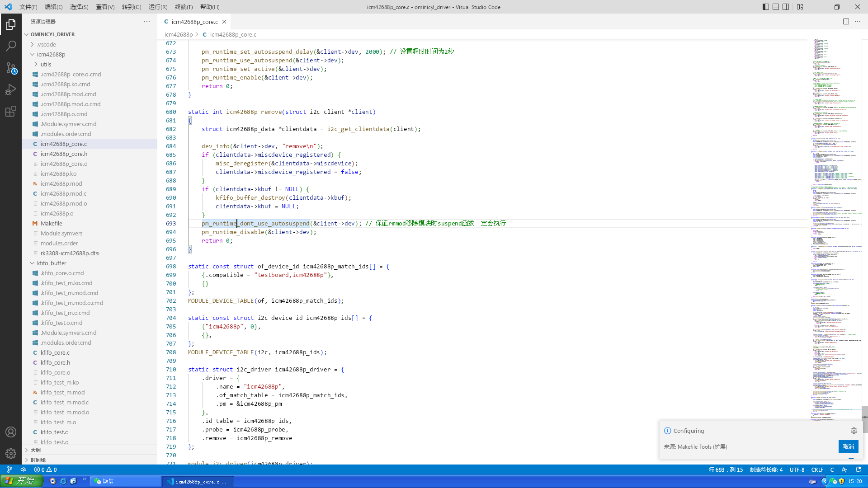Open the Source Control view
The image size is (868, 488).
pos(11,68)
